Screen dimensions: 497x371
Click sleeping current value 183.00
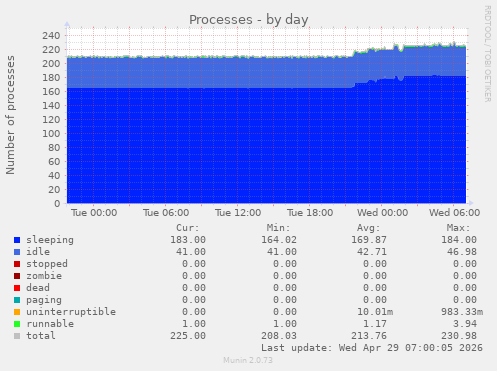[188, 240]
